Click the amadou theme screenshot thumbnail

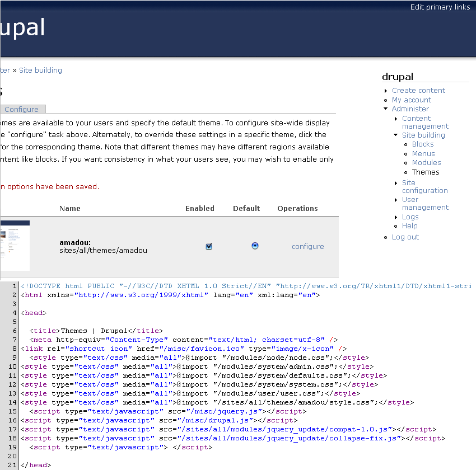[15, 245]
